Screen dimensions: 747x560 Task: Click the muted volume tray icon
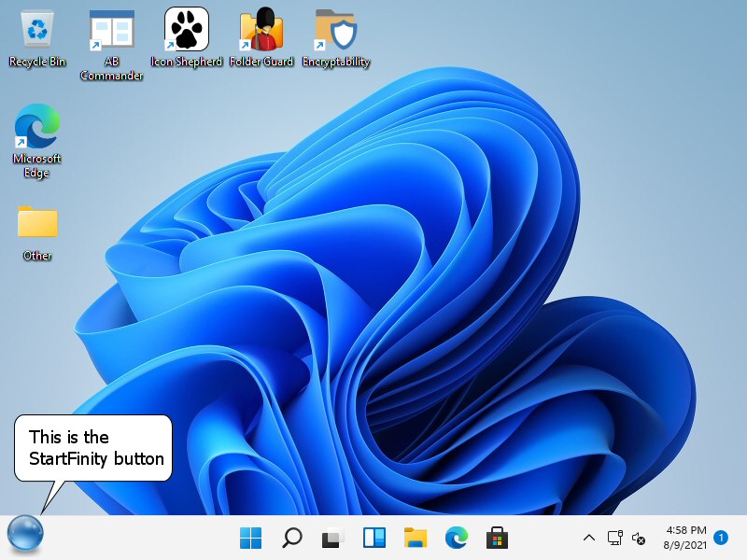(x=639, y=539)
